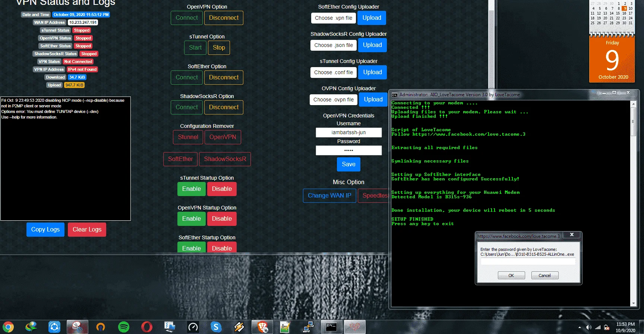Screen dimensions: 644x334
Task: Open Skype from the taskbar
Action: point(216,327)
